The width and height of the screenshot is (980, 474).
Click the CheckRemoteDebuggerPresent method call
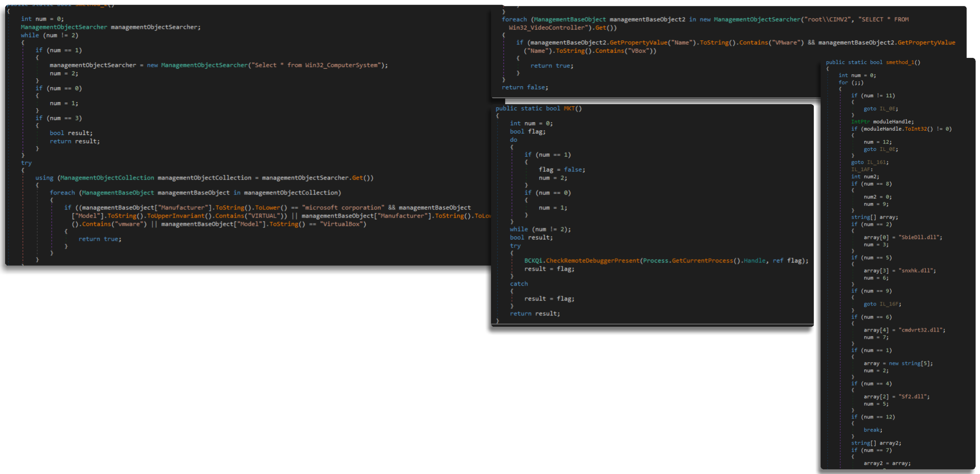point(592,261)
